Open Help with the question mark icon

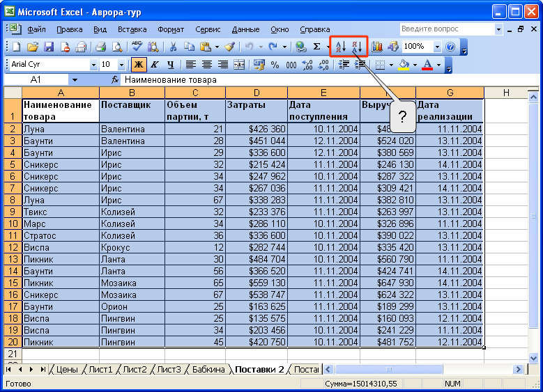[450, 47]
